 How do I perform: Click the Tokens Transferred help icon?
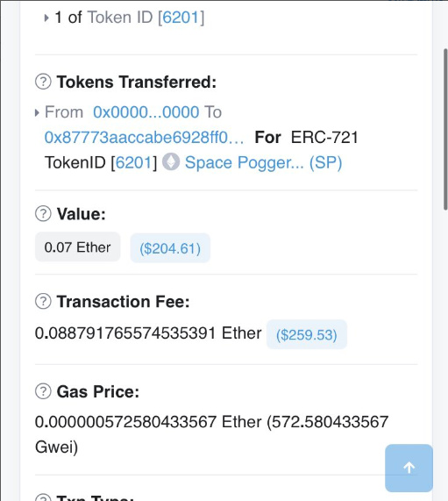coord(43,82)
